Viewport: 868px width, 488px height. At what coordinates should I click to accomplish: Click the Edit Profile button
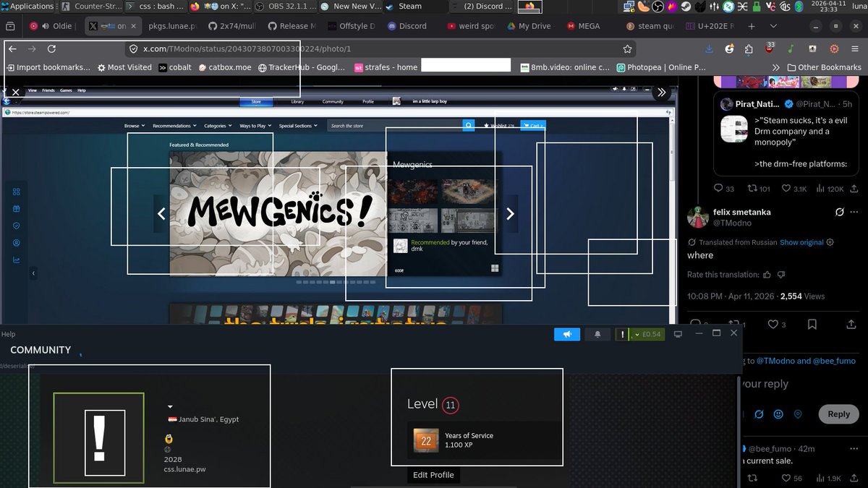(x=434, y=475)
